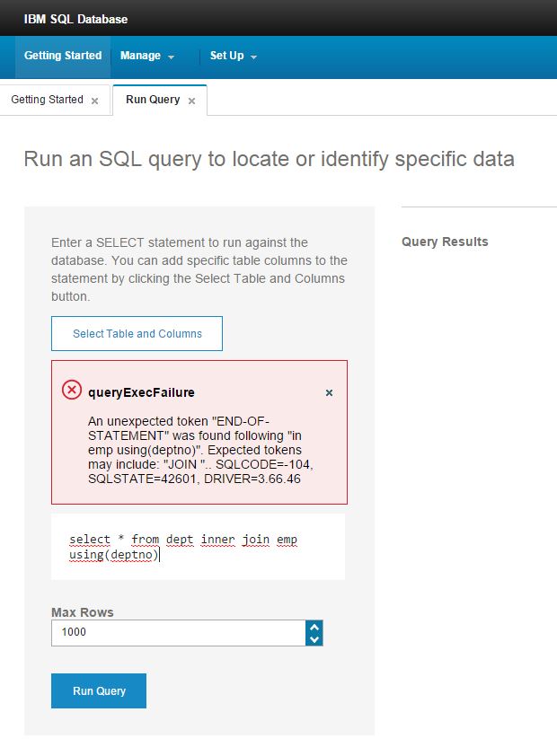
Task: Increase Max Rows with up arrow
Action: pos(314,627)
